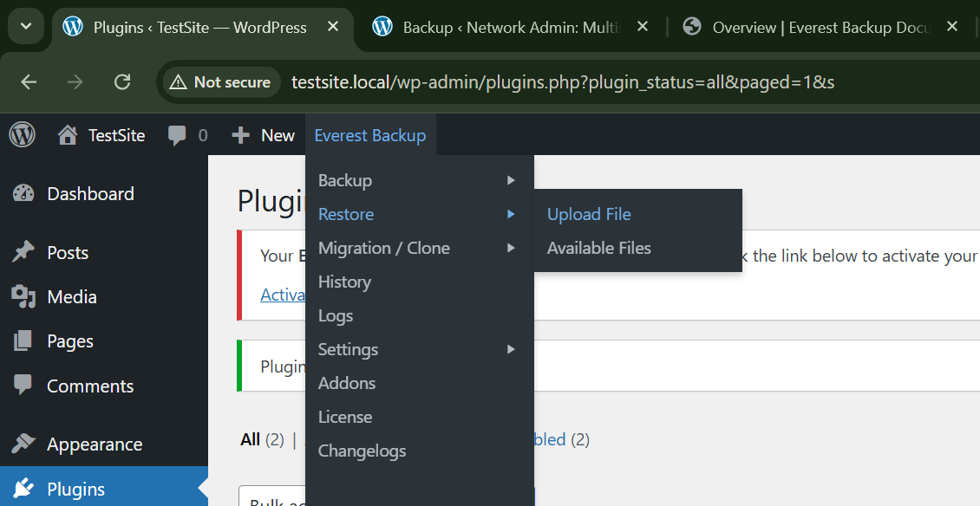Expand the Backup submenu arrow
The width and height of the screenshot is (980, 506).
click(511, 180)
